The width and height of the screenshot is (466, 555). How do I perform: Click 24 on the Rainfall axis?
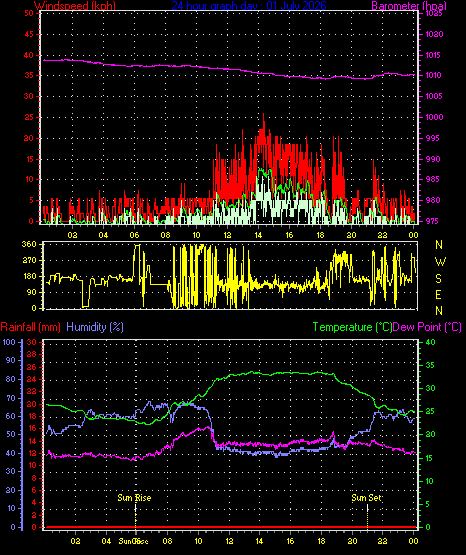pyautogui.click(x=32, y=379)
